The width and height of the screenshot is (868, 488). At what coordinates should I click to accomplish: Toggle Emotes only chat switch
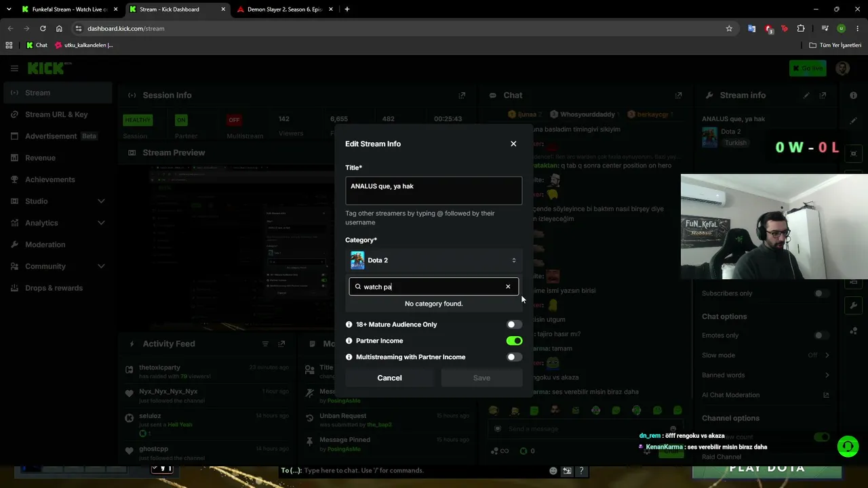[821, 335]
